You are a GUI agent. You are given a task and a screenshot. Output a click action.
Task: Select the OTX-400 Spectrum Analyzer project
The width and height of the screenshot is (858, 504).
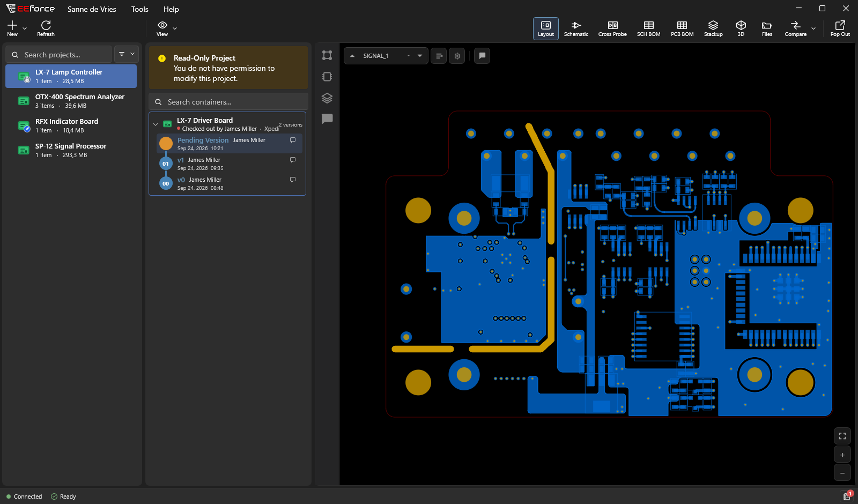tap(71, 101)
